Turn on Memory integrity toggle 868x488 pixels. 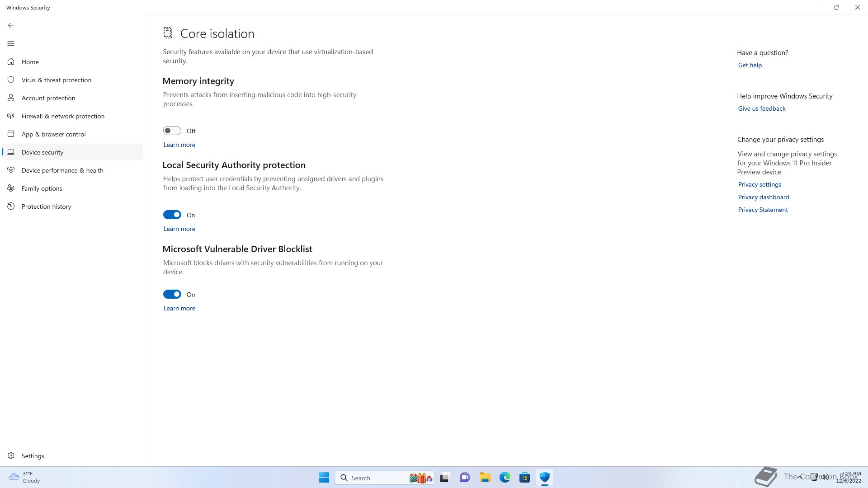pos(172,131)
